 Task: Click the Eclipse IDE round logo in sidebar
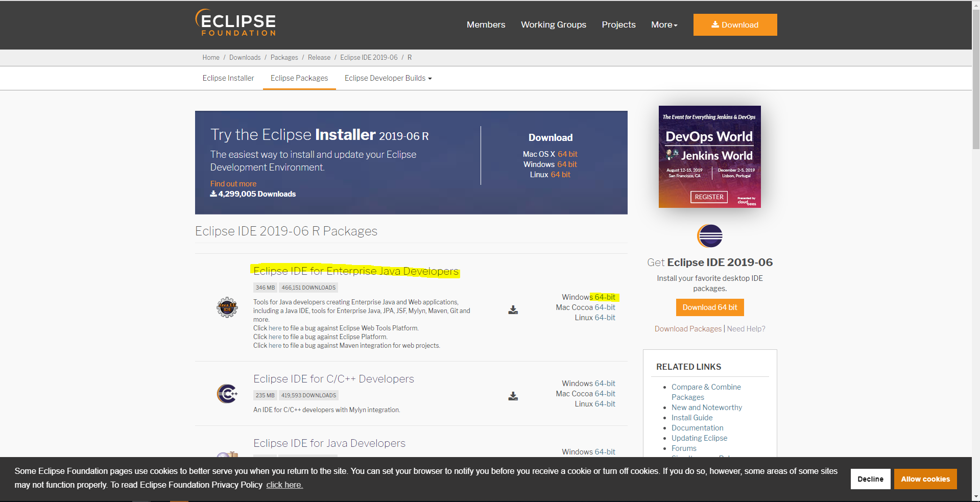click(x=710, y=236)
